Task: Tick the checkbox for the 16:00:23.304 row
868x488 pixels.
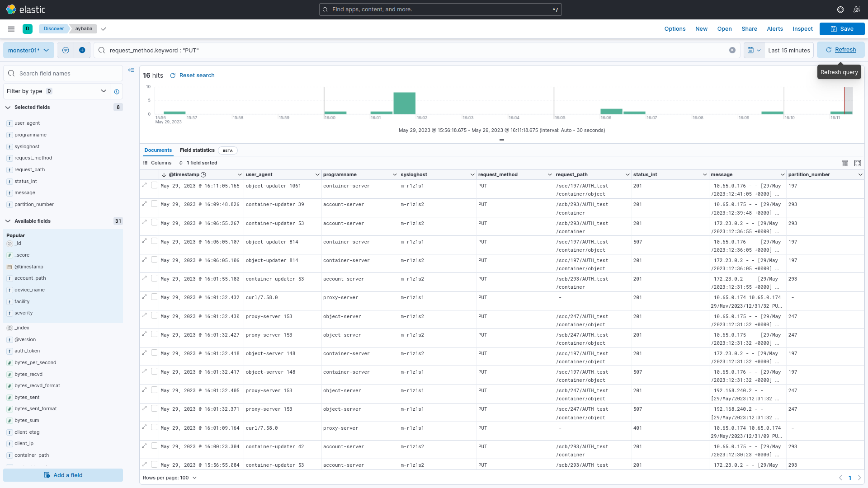Action: [154, 446]
